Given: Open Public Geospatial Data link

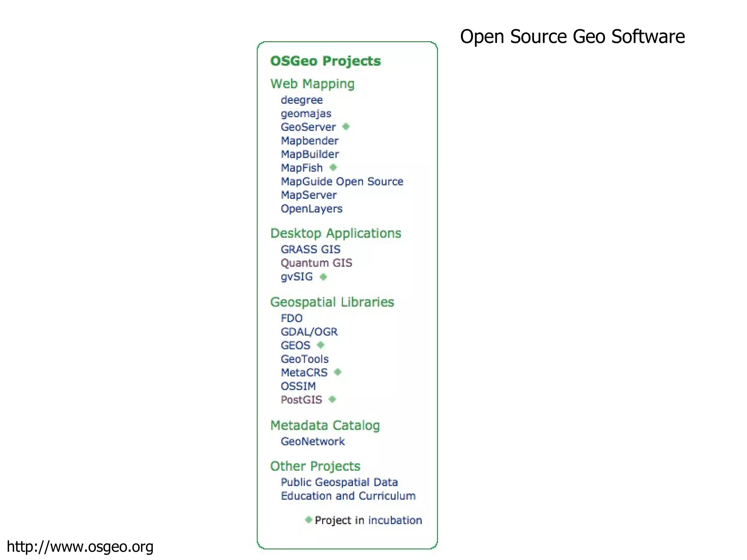Looking at the screenshot, I should tap(339, 482).
